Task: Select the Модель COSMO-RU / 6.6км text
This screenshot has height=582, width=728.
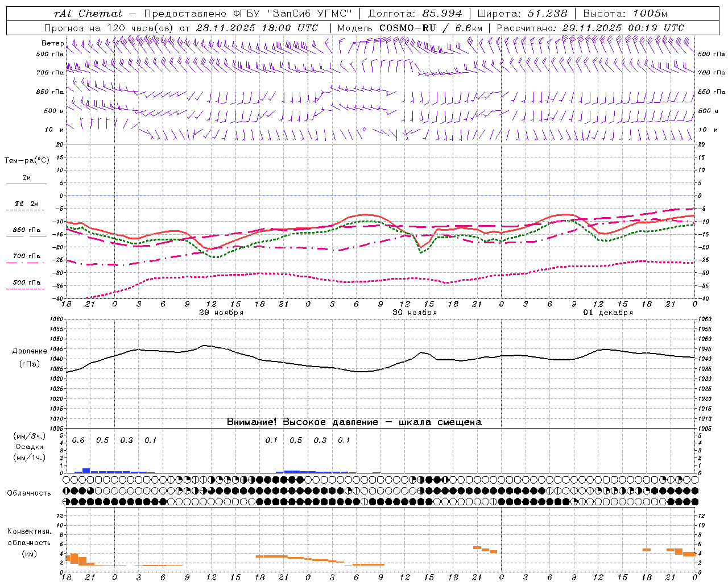Action: coord(410,28)
